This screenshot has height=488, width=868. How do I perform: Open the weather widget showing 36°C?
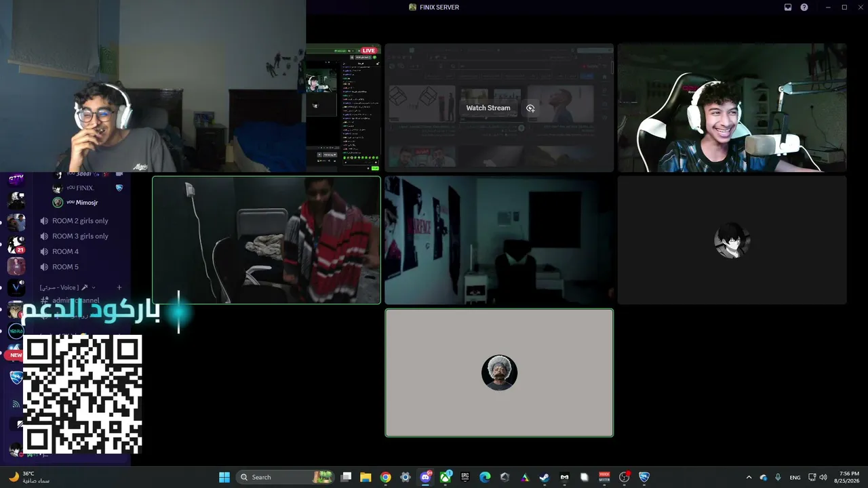click(x=29, y=477)
